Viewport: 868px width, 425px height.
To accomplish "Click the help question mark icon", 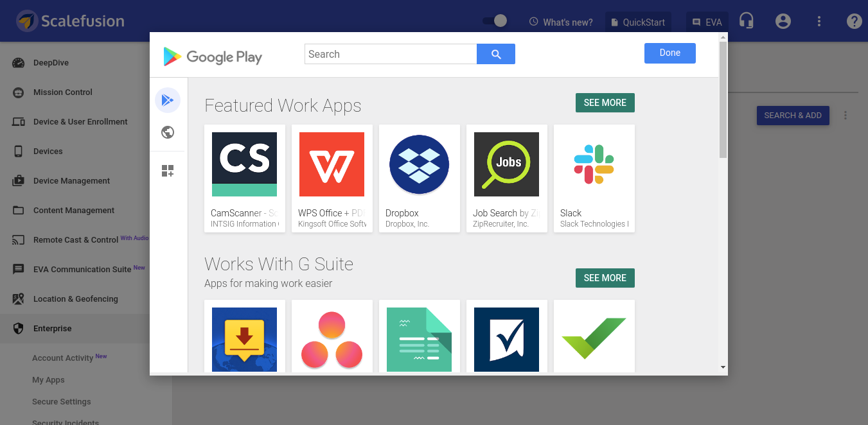I will 854,21.
